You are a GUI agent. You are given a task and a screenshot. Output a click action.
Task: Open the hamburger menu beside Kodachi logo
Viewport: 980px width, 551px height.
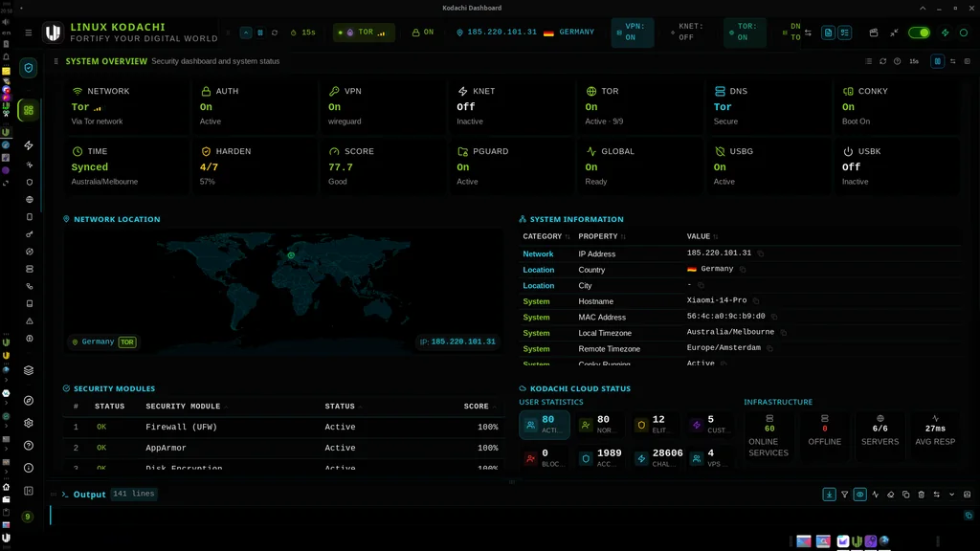(28, 33)
